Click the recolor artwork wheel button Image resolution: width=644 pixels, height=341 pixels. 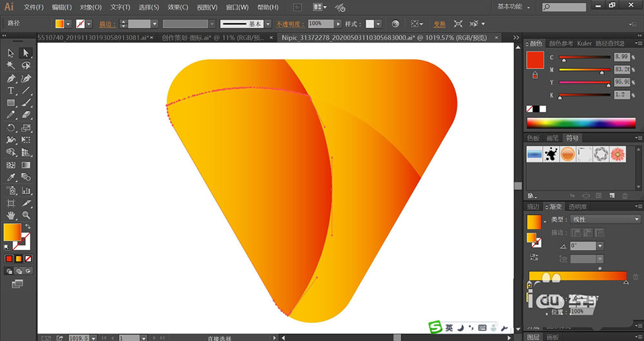coord(395,24)
